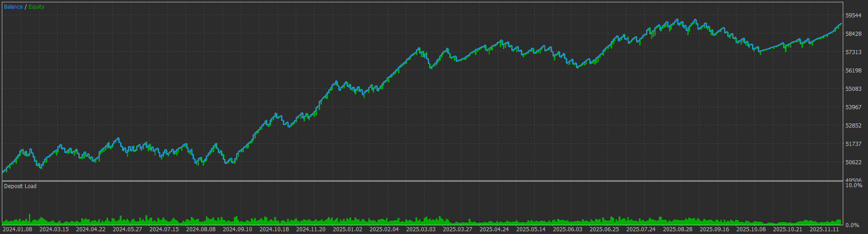The image size is (868, 234).
Task: Click the 2025.11.11 date label
Action: (824, 229)
